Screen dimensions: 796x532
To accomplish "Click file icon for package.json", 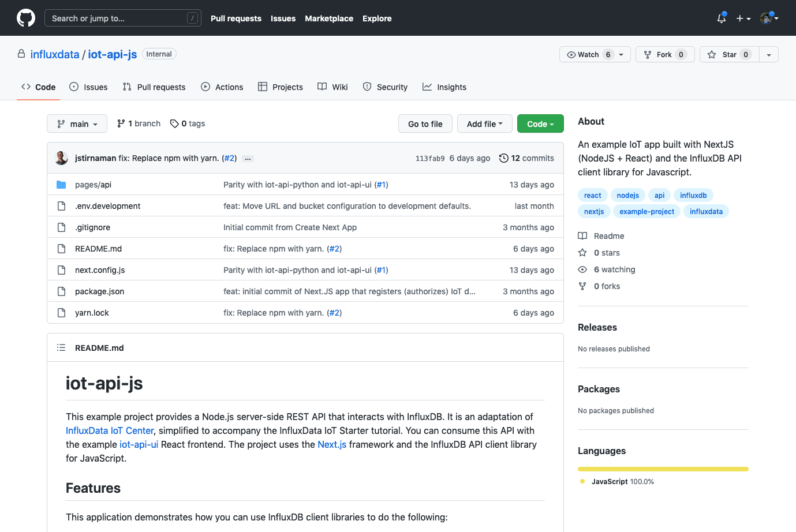I will tap(61, 291).
